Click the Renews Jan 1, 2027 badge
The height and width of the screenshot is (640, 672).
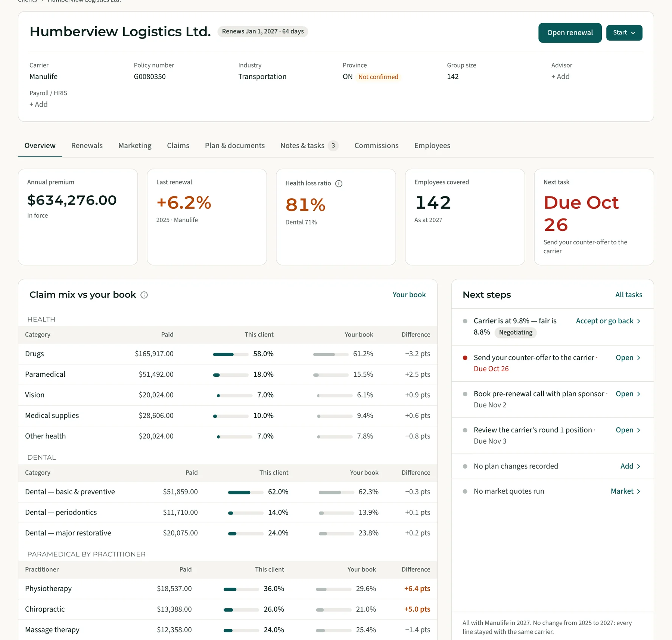[x=263, y=31]
